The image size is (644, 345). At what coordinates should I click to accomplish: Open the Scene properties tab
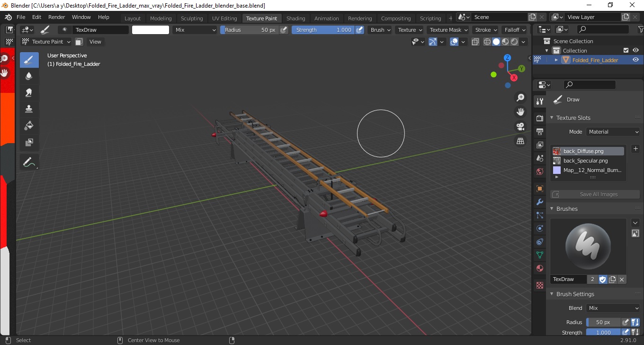539,158
